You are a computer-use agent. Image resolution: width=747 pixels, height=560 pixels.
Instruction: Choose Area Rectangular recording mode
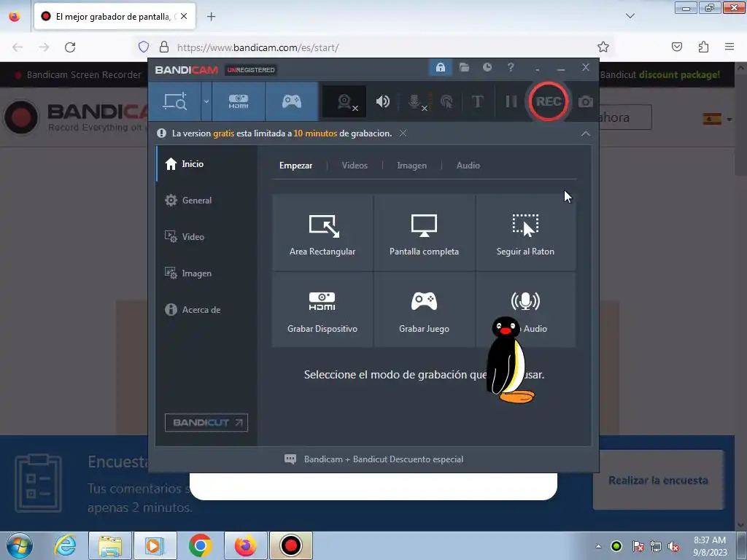tap(322, 233)
